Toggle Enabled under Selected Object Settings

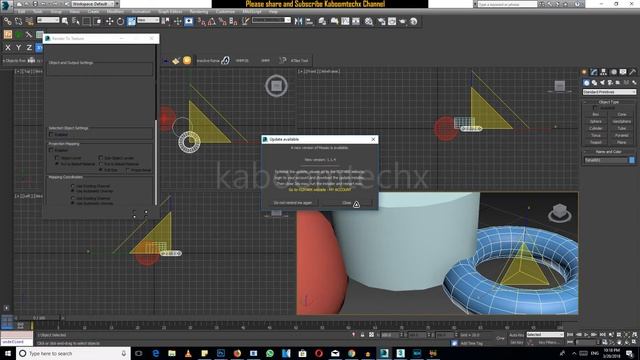click(x=51, y=134)
